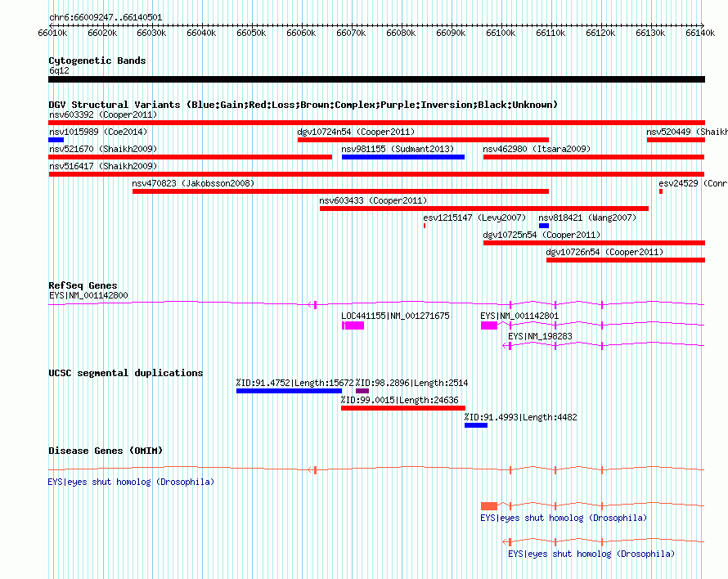Click the chr6:66009247..66140501 coordinate label
The image size is (728, 579).
(x=106, y=18)
